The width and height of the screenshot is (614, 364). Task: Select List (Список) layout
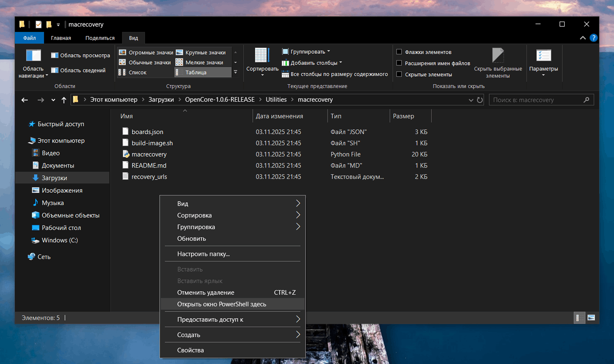pyautogui.click(x=132, y=72)
